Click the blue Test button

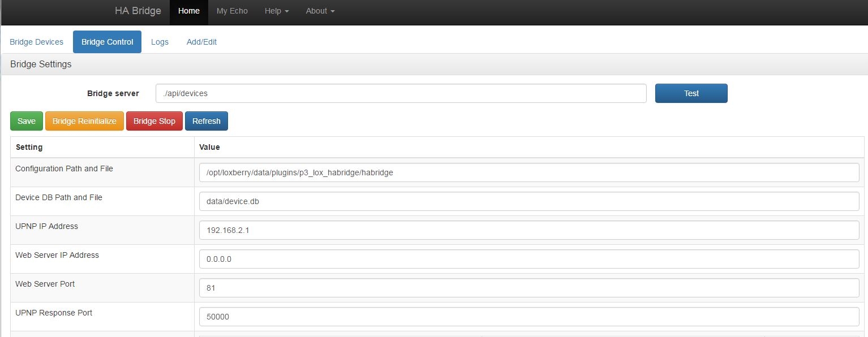[691, 93]
